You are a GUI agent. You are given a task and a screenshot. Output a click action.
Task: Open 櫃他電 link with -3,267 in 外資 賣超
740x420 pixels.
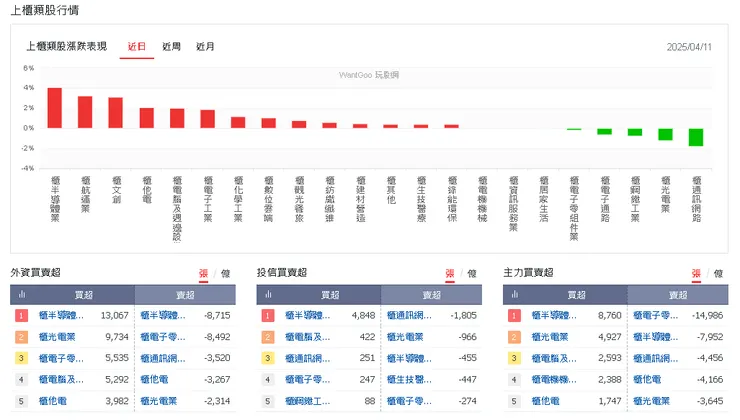154,379
